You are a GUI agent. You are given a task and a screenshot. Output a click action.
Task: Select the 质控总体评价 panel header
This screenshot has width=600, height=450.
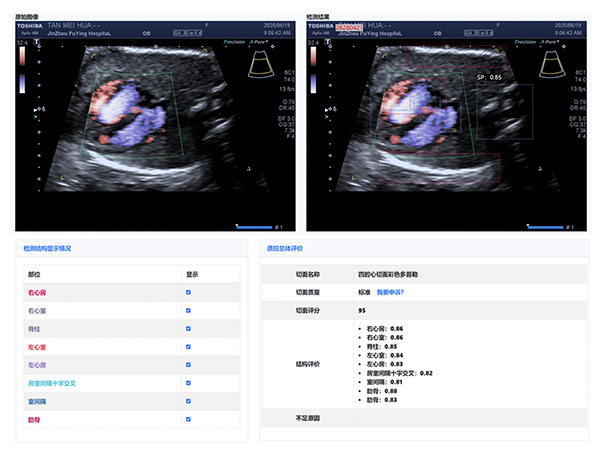285,247
